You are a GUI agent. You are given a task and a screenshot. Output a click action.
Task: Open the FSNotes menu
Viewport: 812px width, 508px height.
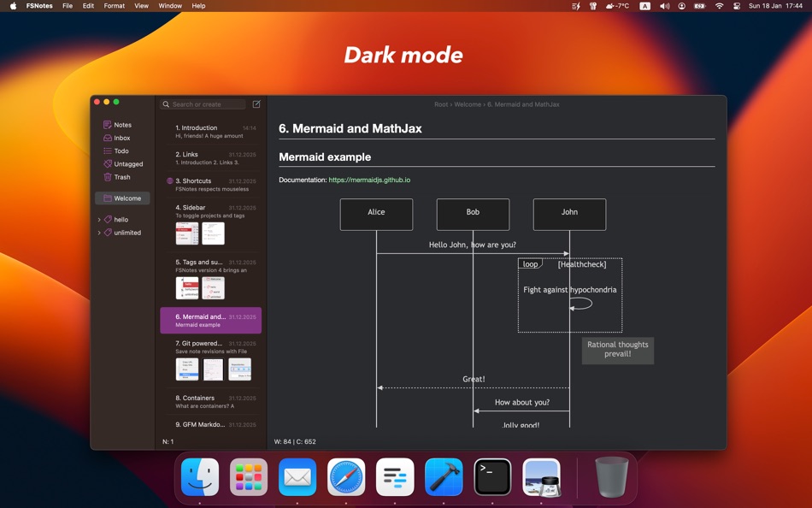pyautogui.click(x=39, y=6)
